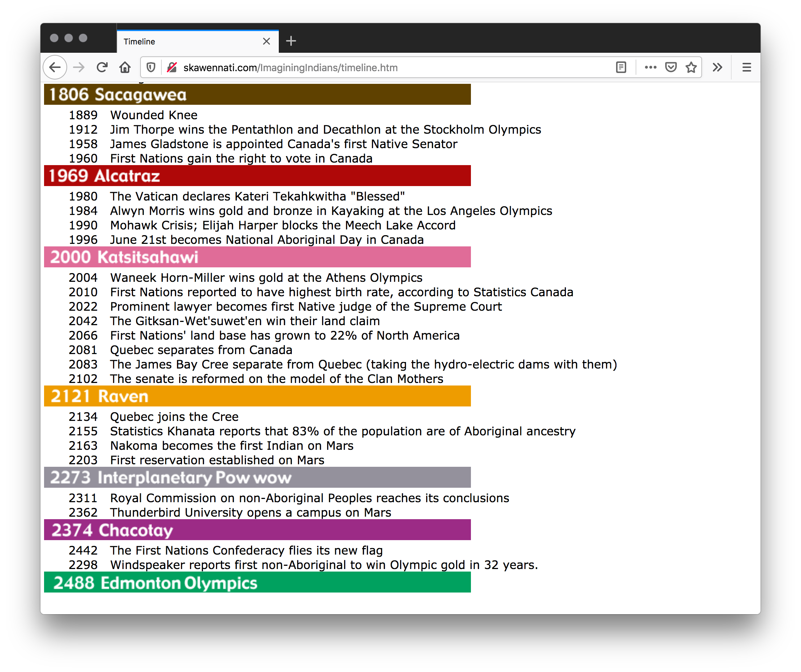801x672 pixels.
Task: Click the Mohawk Crisis entry
Action: [283, 225]
